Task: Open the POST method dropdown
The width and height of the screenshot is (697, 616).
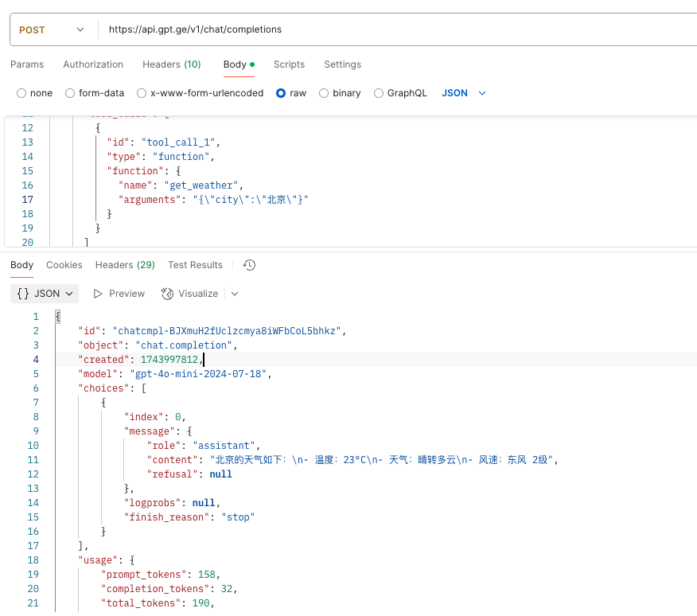Action: [52, 29]
